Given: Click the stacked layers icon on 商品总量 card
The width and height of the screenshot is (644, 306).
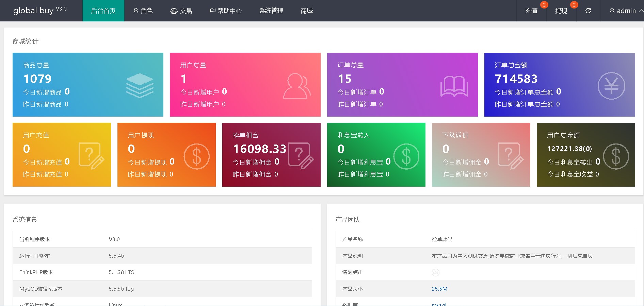Looking at the screenshot, I should click(140, 86).
